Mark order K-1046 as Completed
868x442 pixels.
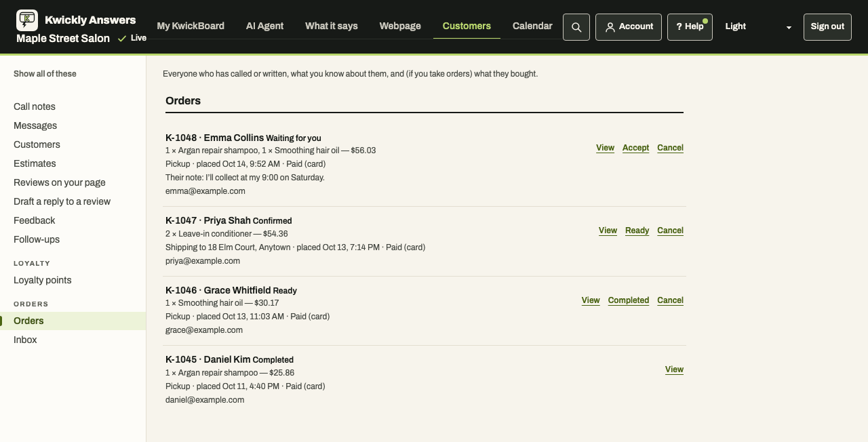pyautogui.click(x=629, y=300)
